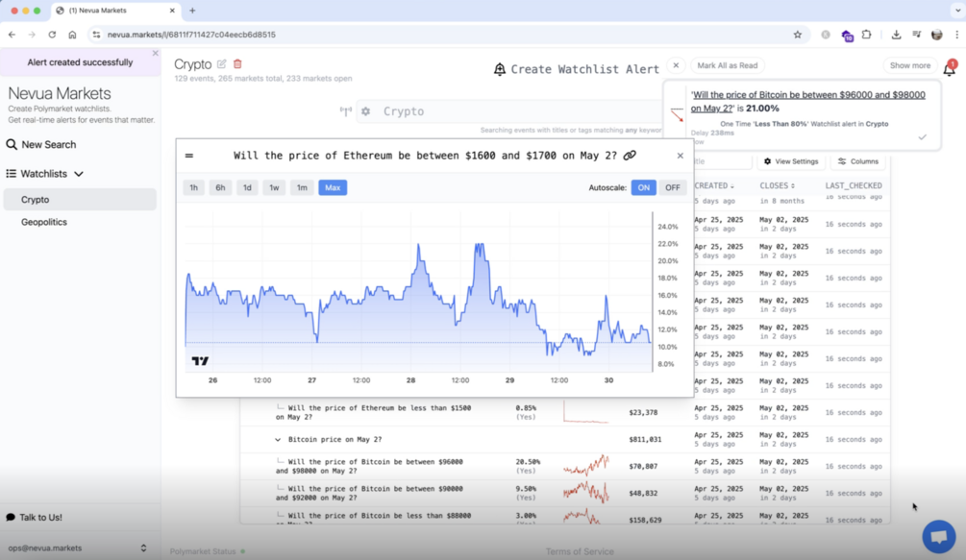
Task: Turn autoscale ON
Action: click(643, 187)
